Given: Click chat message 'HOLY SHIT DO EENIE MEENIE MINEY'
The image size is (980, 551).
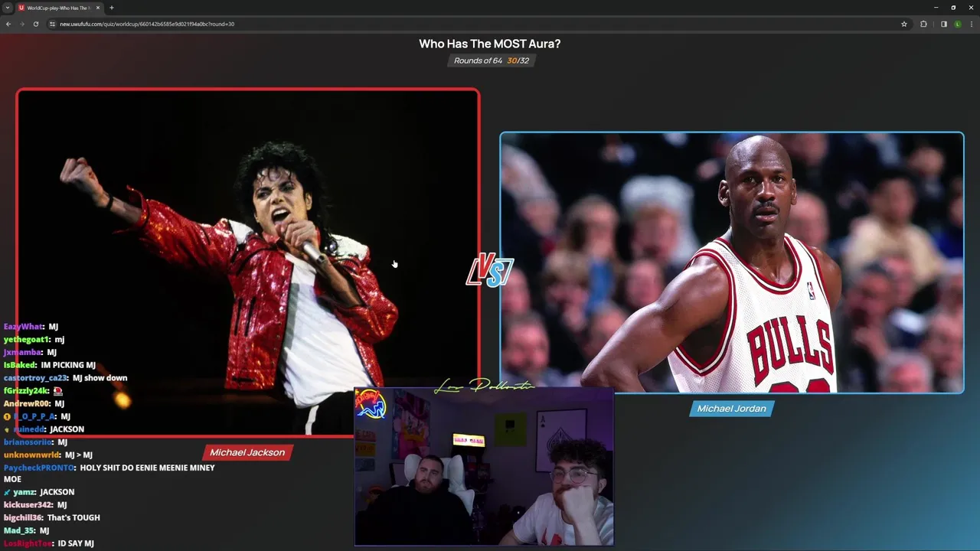Looking at the screenshot, I should pos(147,468).
